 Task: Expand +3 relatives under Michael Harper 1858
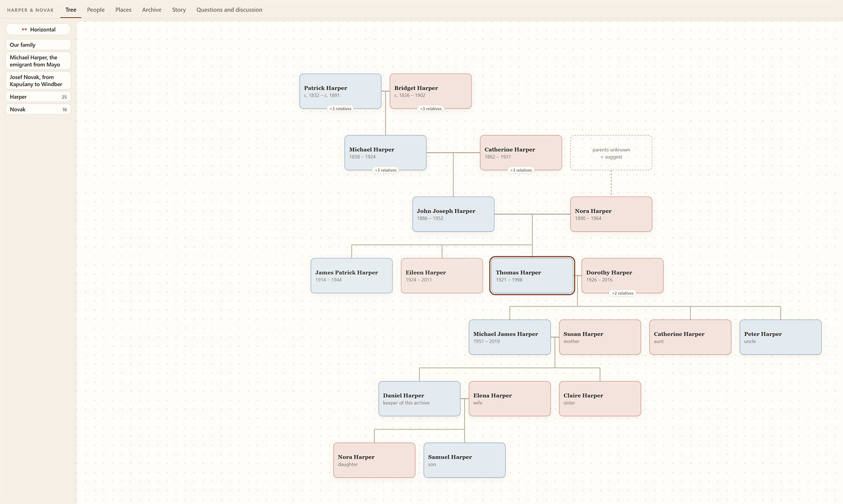(385, 170)
